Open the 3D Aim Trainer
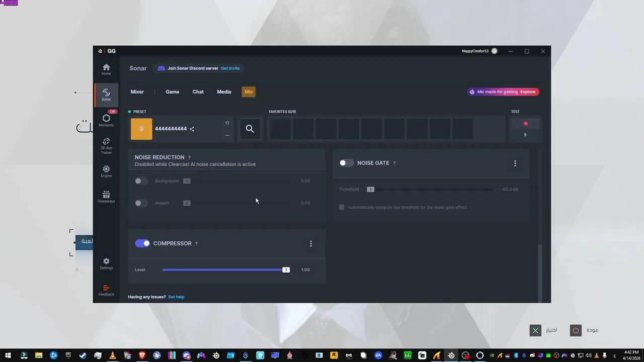This screenshot has width=644, height=362. tap(106, 146)
